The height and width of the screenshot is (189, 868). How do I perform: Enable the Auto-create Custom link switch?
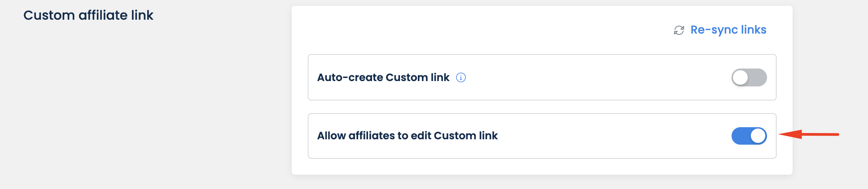(x=749, y=77)
